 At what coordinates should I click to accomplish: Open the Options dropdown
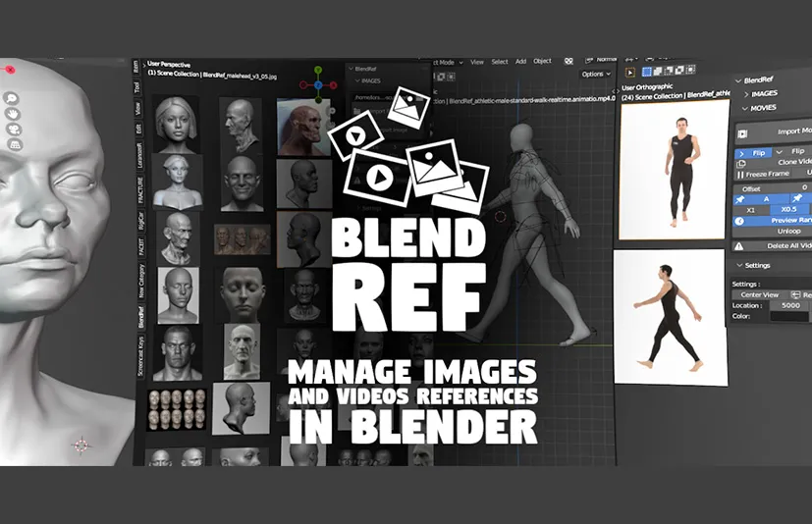pyautogui.click(x=596, y=74)
